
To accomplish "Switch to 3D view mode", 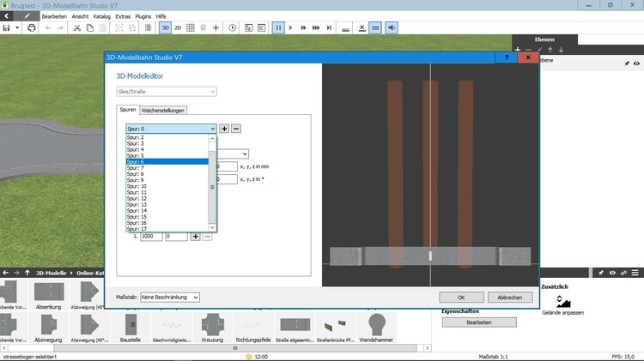I will pos(165,28).
